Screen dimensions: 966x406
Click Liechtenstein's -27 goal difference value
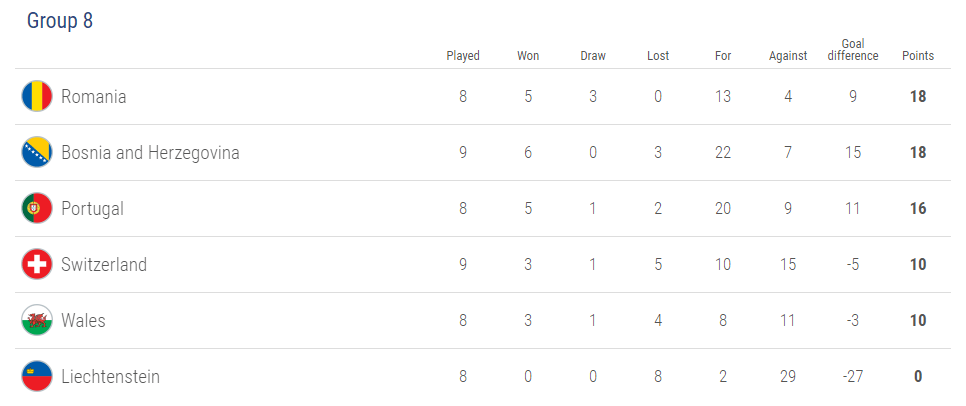tap(853, 377)
